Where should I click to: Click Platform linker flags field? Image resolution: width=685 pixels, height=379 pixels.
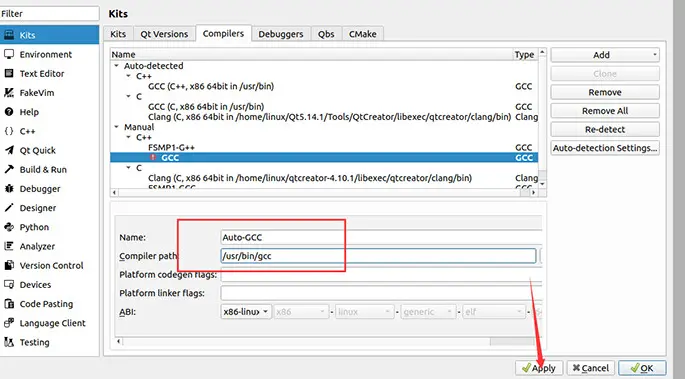click(381, 293)
